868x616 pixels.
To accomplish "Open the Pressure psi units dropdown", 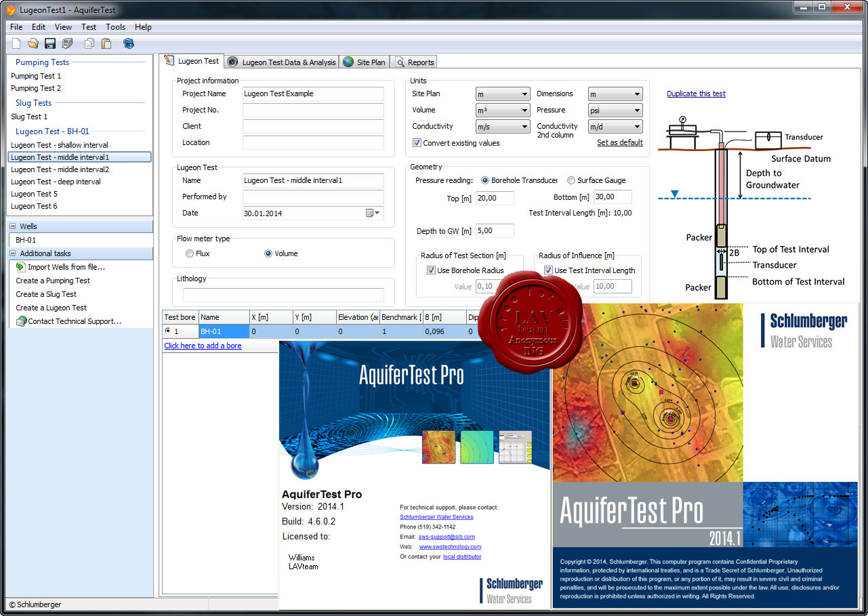I will click(x=615, y=110).
